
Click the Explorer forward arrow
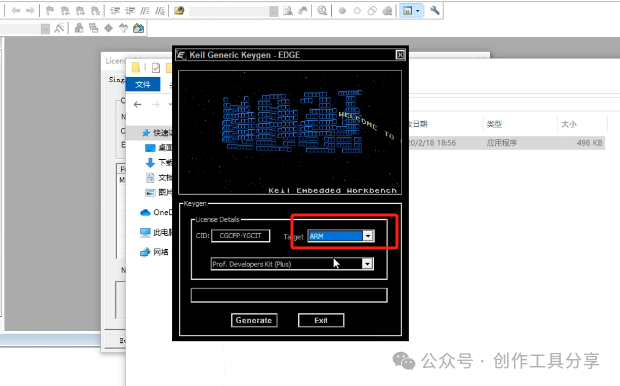point(156,104)
